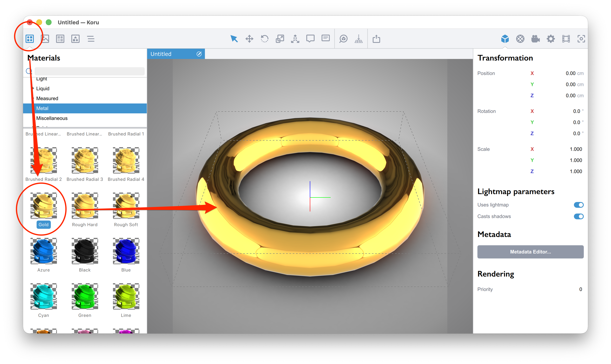Toggle the Casts shadows switch

pos(578,216)
